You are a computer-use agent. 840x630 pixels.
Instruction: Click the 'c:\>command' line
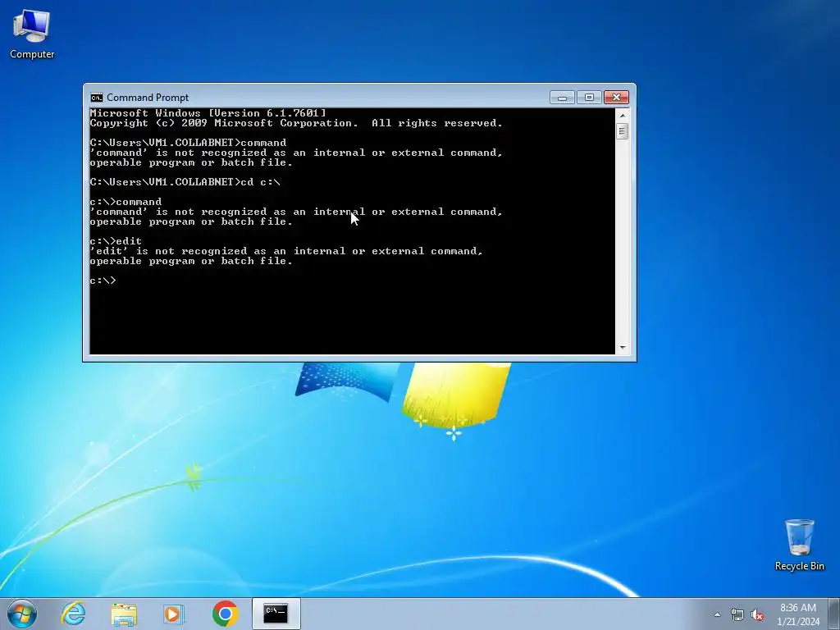126,202
